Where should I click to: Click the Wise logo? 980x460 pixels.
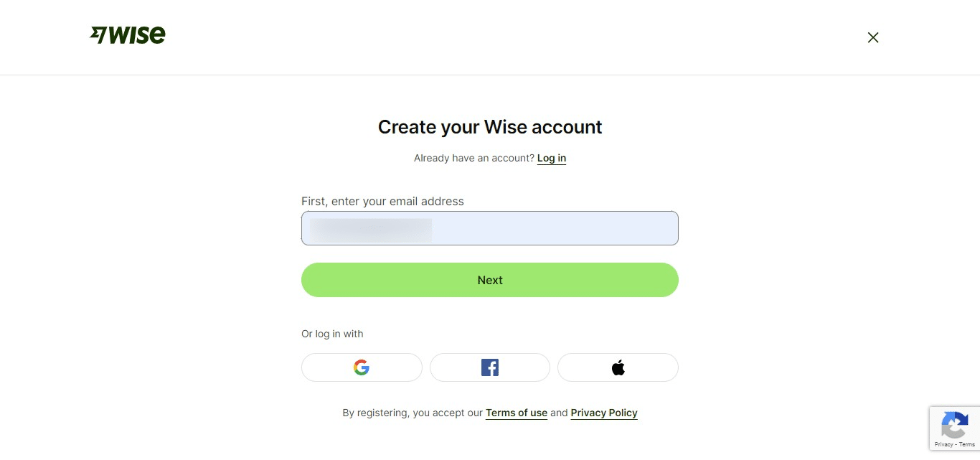pos(128,34)
